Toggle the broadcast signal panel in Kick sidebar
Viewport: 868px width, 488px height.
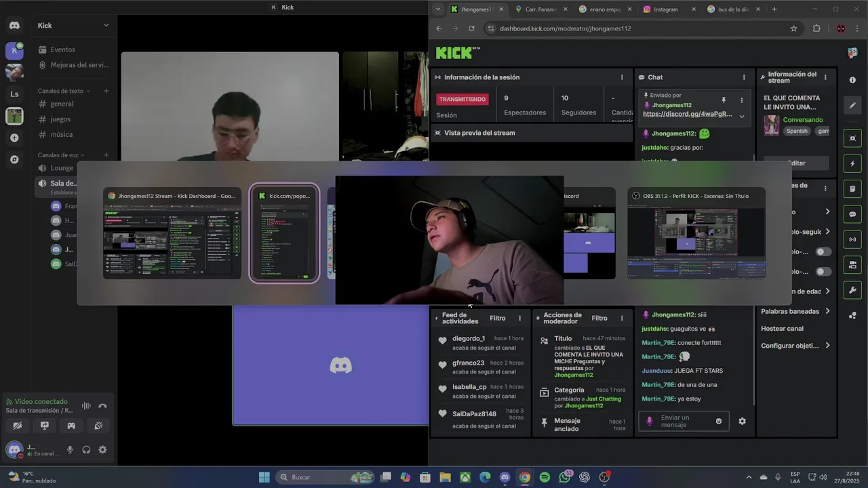pos(852,239)
